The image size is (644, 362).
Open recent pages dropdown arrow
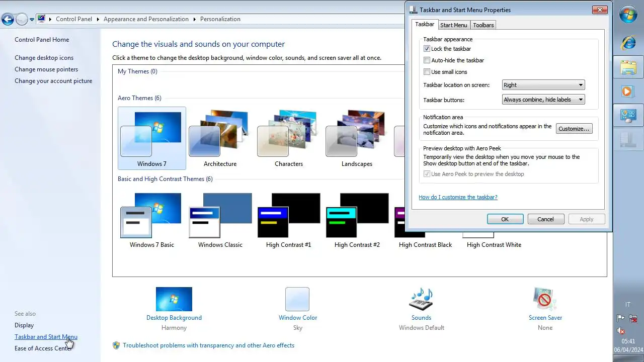[32, 20]
